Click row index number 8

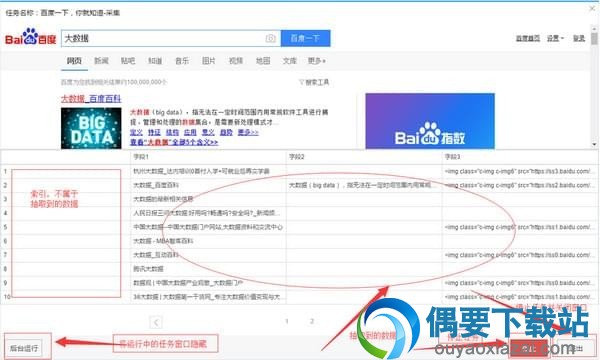5,269
